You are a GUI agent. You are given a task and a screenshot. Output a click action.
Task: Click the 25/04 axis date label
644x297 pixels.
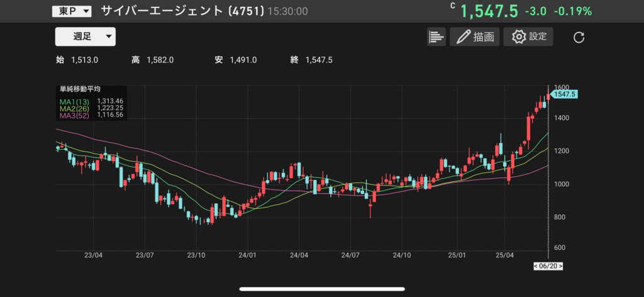(505, 255)
